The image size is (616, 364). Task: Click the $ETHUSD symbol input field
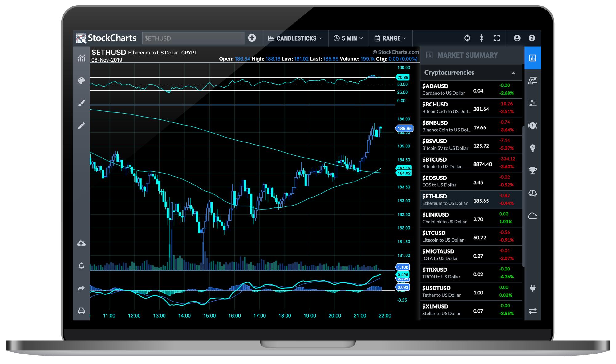click(193, 38)
